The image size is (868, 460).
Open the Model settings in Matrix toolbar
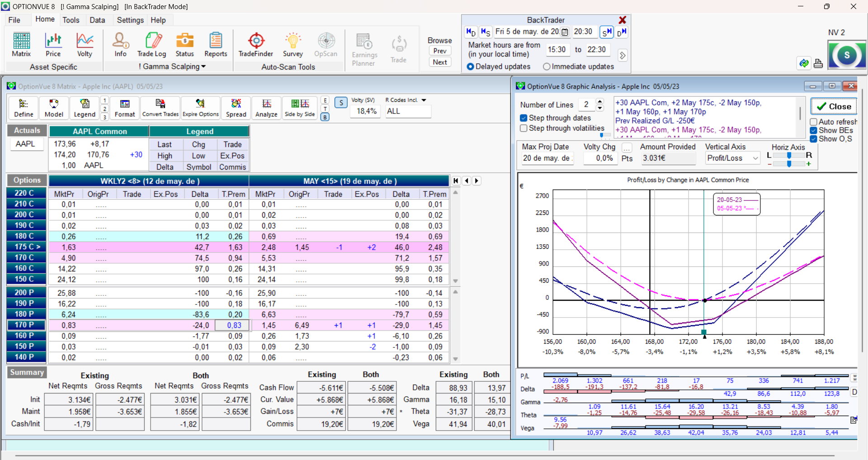coord(54,109)
